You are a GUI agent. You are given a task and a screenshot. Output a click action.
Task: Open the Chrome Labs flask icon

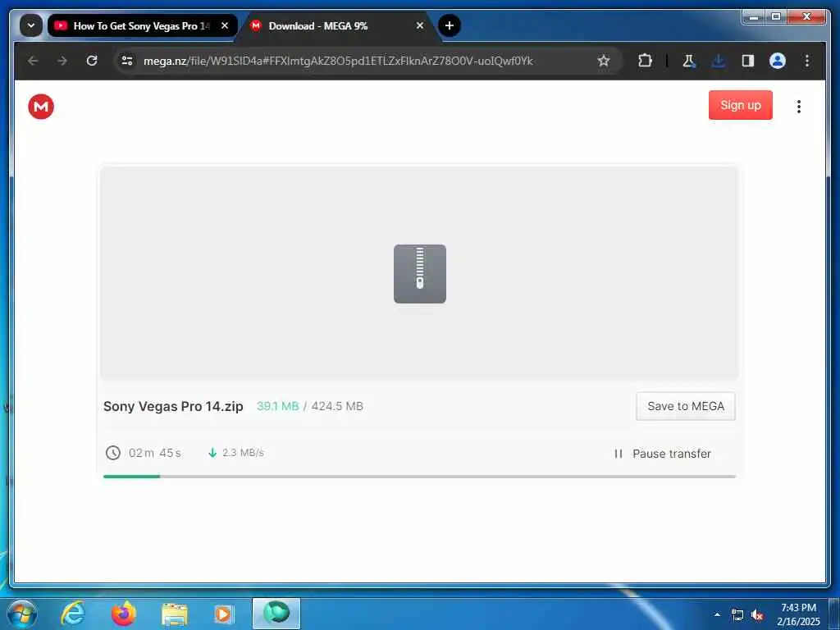coord(688,61)
